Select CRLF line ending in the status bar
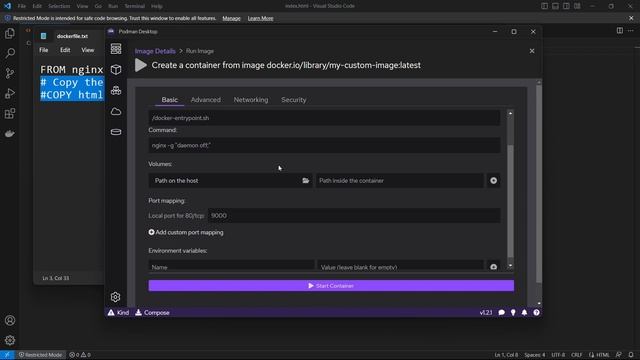 click(576, 355)
